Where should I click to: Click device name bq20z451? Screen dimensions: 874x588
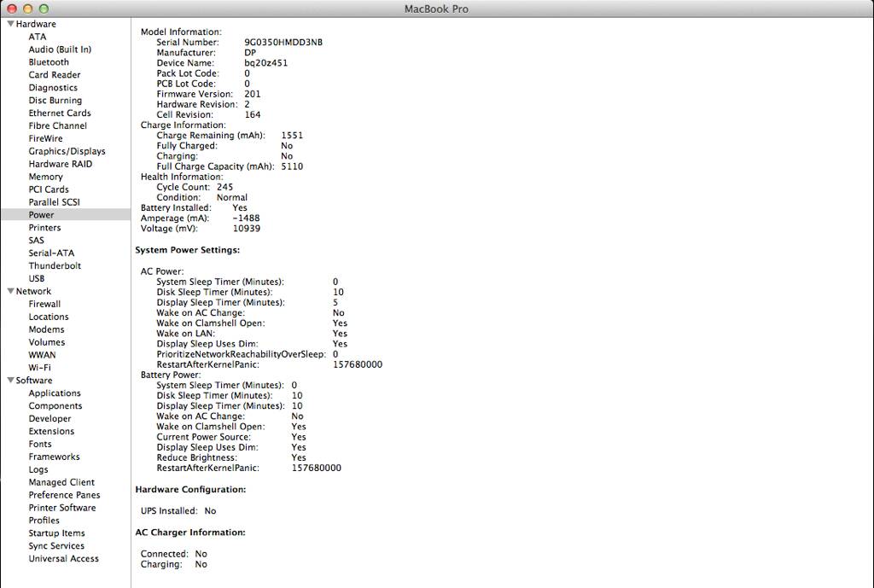[x=266, y=63]
